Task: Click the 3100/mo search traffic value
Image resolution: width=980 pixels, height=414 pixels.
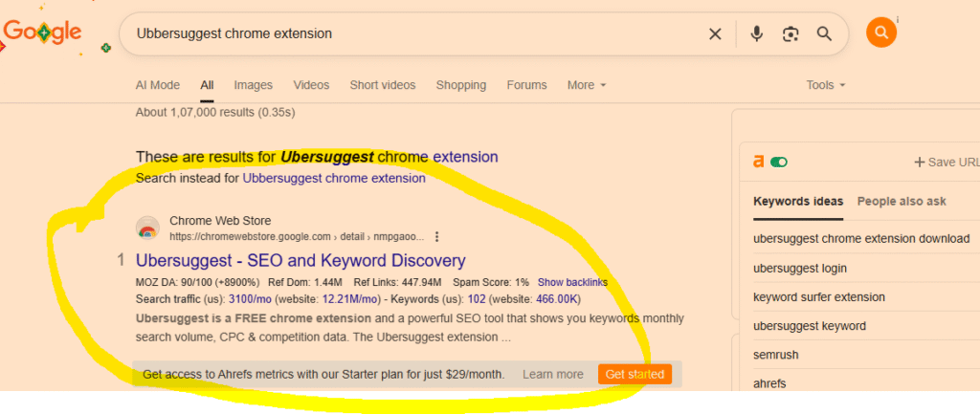Action: click(251, 298)
